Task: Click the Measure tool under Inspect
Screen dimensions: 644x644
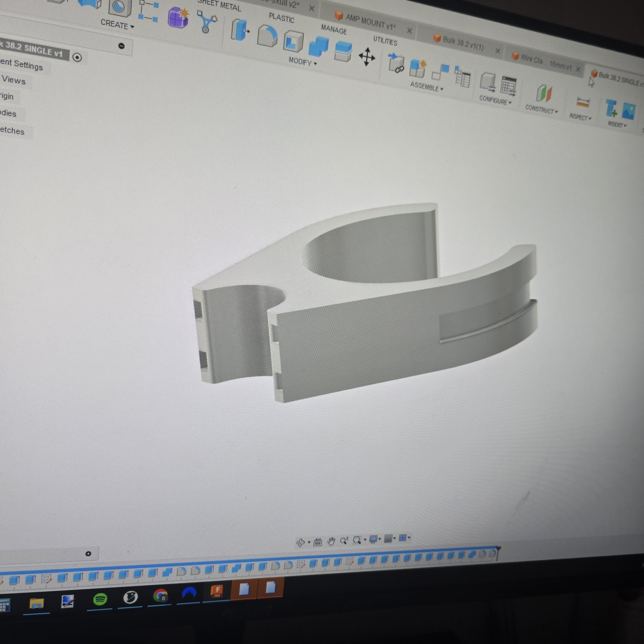Action: (582, 102)
